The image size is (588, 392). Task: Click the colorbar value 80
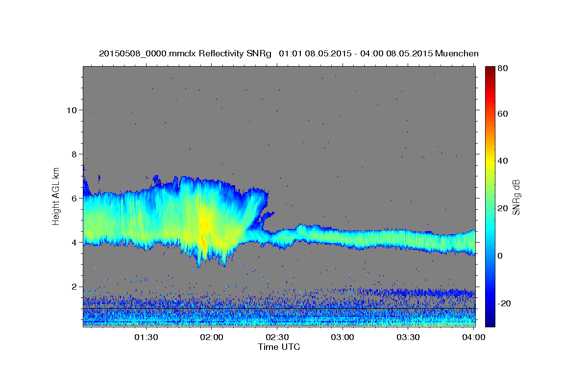tap(502, 69)
